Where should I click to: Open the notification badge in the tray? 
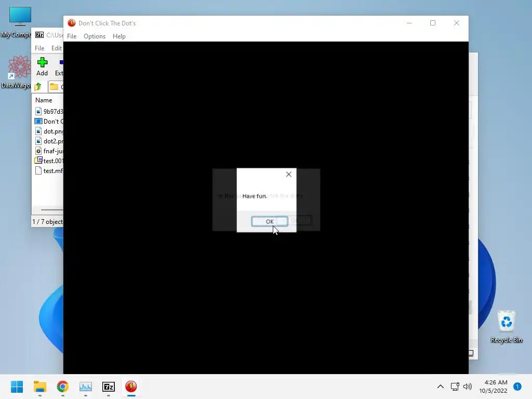[517, 387]
